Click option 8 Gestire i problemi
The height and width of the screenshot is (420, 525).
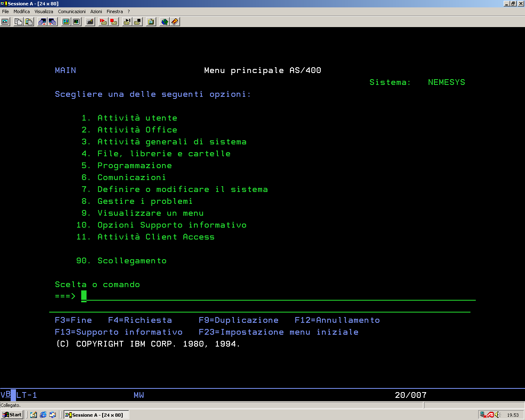(137, 201)
